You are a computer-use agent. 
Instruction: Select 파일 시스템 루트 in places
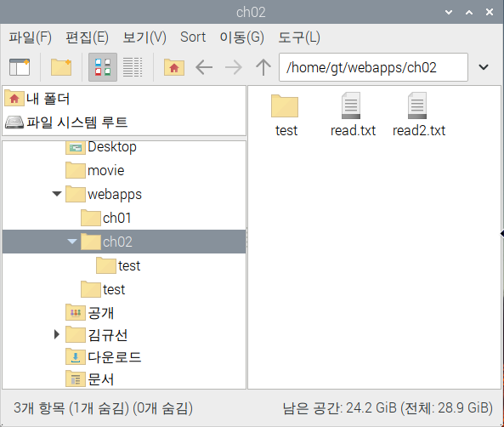[66, 122]
